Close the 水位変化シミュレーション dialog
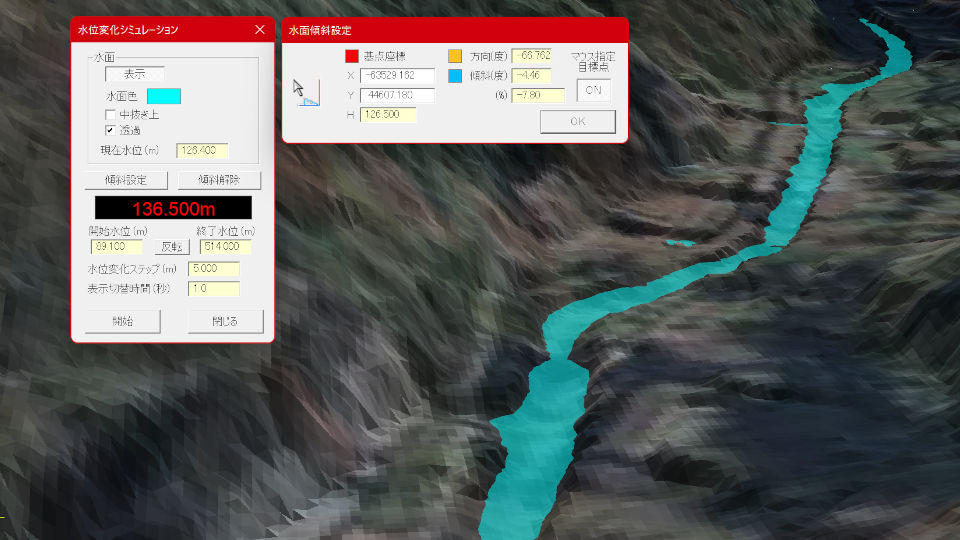 click(260, 30)
